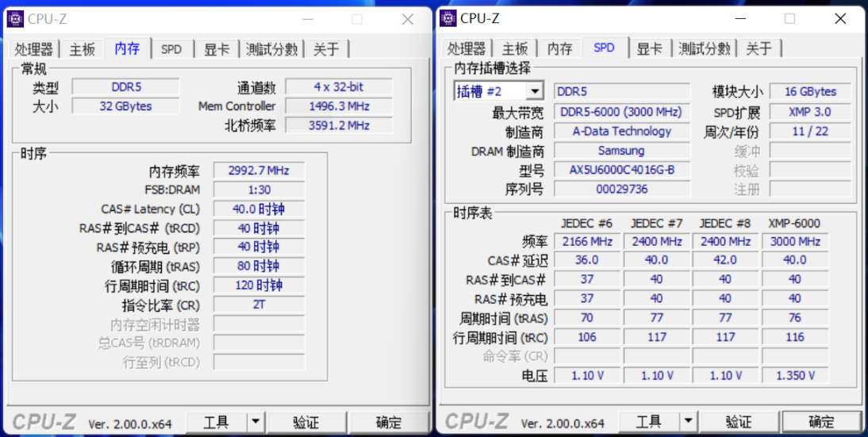Click JEDEC #6 tRC cell 106
The image size is (868, 437).
click(587, 337)
